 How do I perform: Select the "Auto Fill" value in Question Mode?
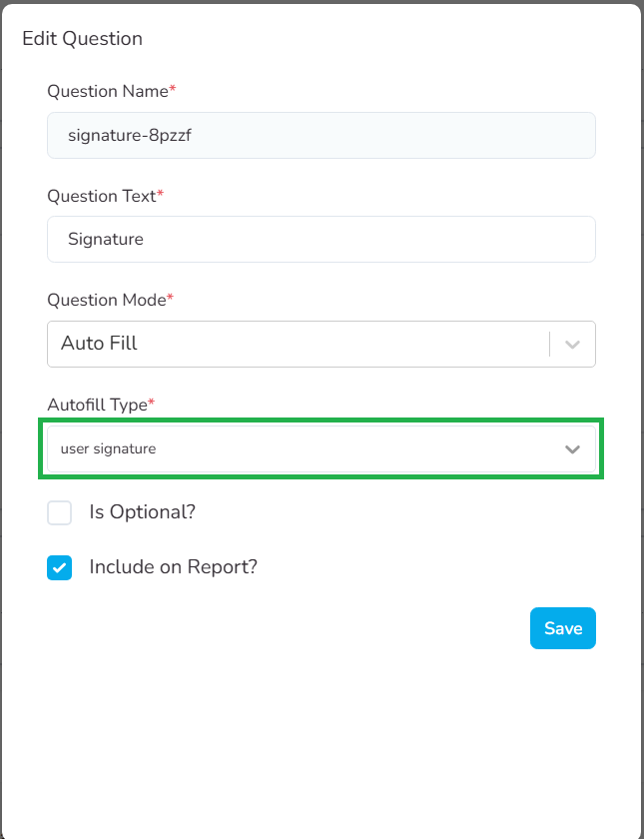[x=99, y=344]
